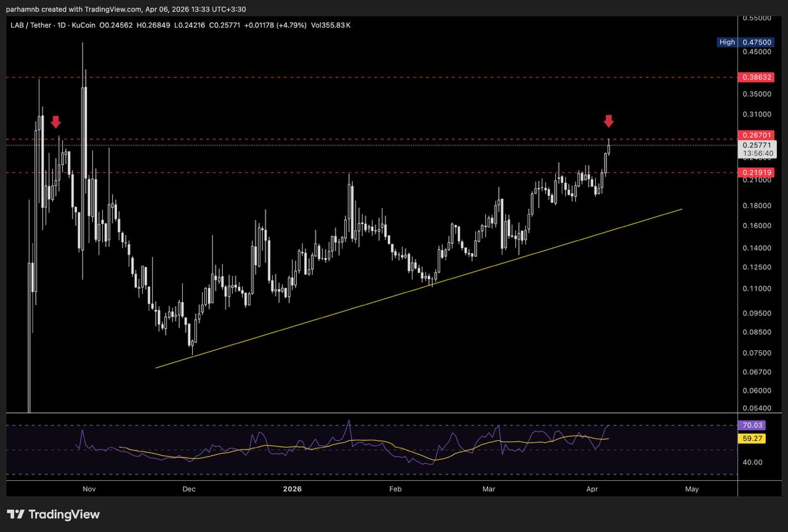The width and height of the screenshot is (788, 532).
Task: Click the Vol 355.83K volume readout
Action: pyautogui.click(x=331, y=25)
